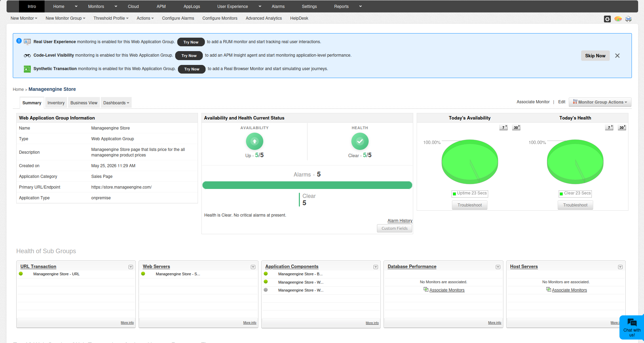Click the Real User Experience monitor icon
The height and width of the screenshot is (343, 644).
pyautogui.click(x=27, y=42)
